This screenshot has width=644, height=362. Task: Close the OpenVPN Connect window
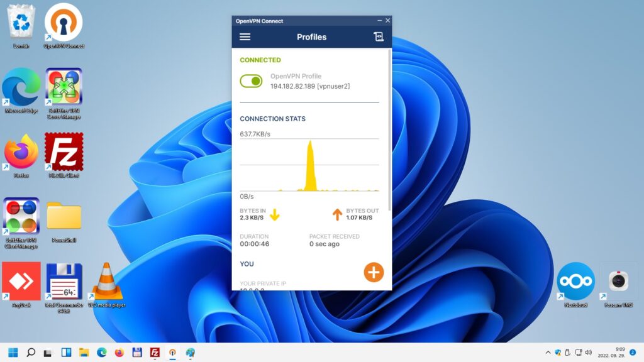pos(387,20)
